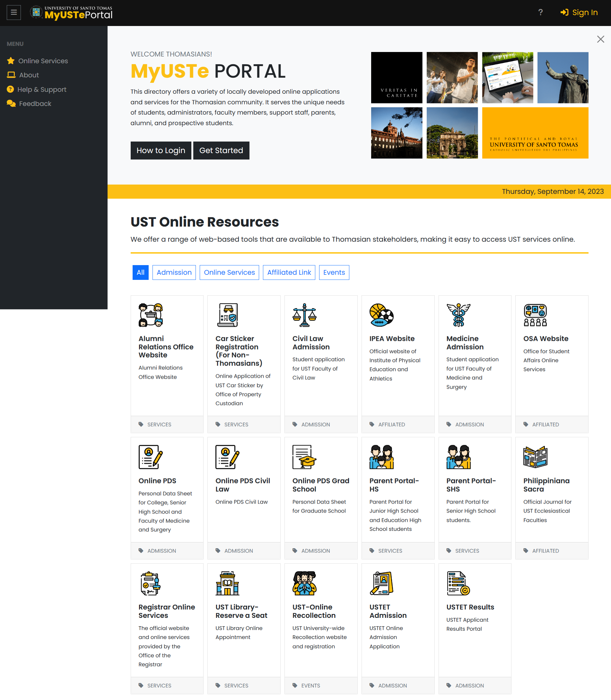This screenshot has width=611, height=700.
Task: Open Feedback in the sidebar menu
Action: [29, 104]
